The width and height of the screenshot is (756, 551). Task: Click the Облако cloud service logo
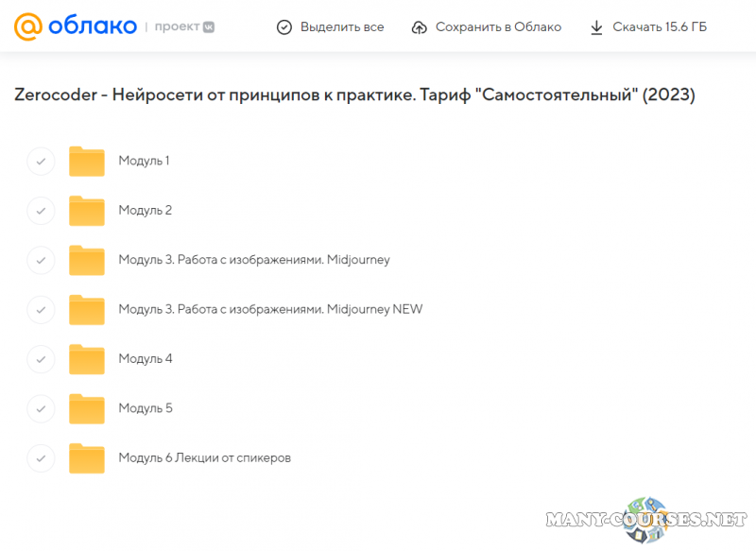pos(81,26)
